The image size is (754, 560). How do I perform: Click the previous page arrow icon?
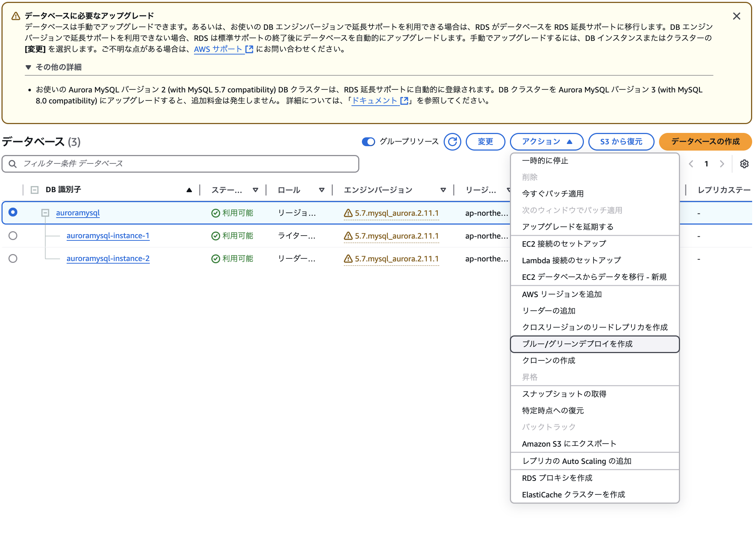tap(691, 164)
